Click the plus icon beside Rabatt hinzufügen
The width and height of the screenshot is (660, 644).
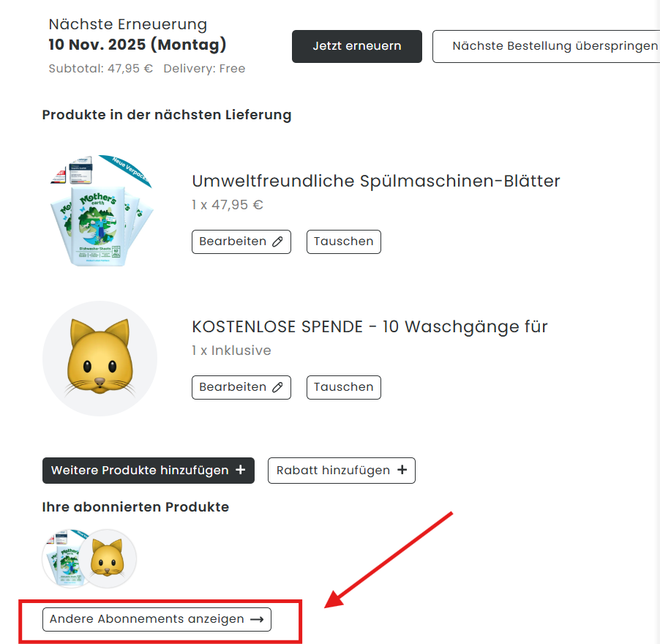click(402, 470)
